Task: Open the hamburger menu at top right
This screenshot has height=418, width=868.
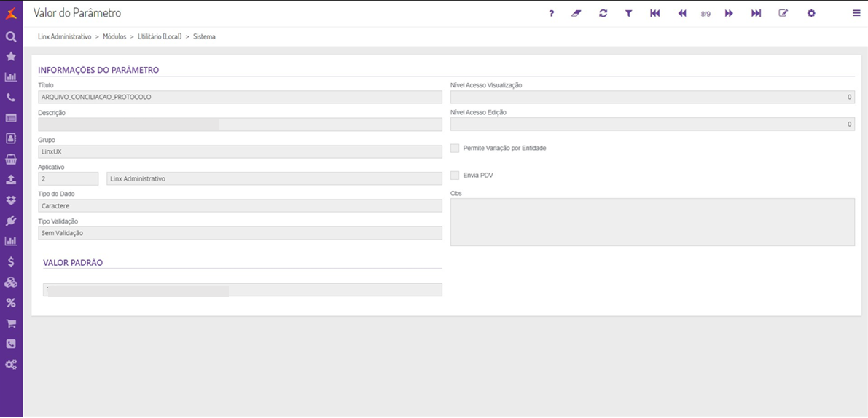Action: pos(856,14)
